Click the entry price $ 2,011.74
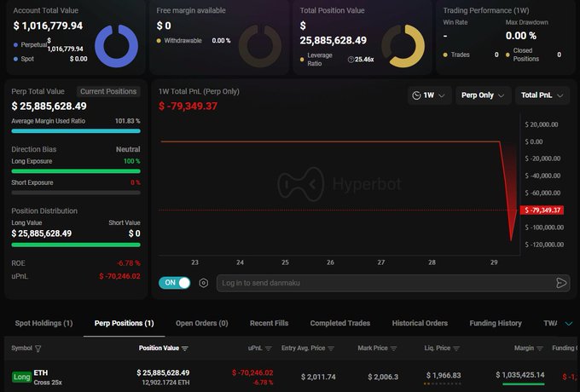The width and height of the screenshot is (580, 392). pos(318,377)
